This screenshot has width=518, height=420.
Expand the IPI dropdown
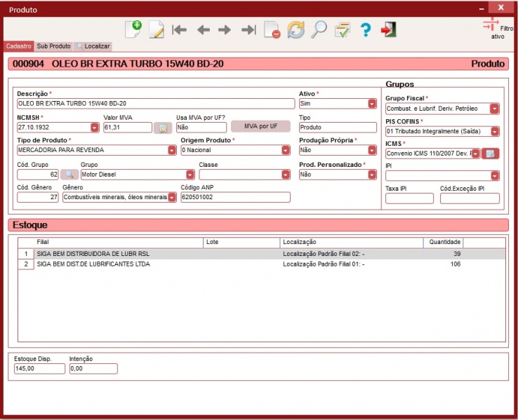(x=495, y=175)
